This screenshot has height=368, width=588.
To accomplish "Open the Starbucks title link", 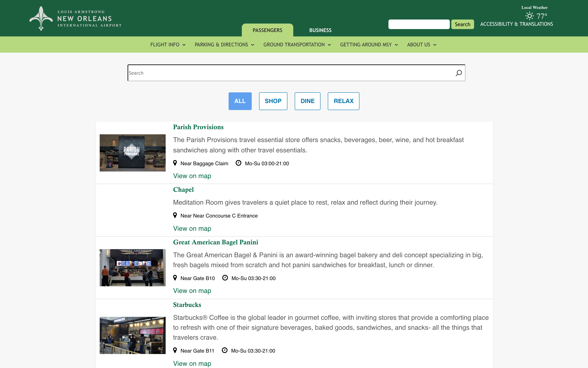I will 187,305.
